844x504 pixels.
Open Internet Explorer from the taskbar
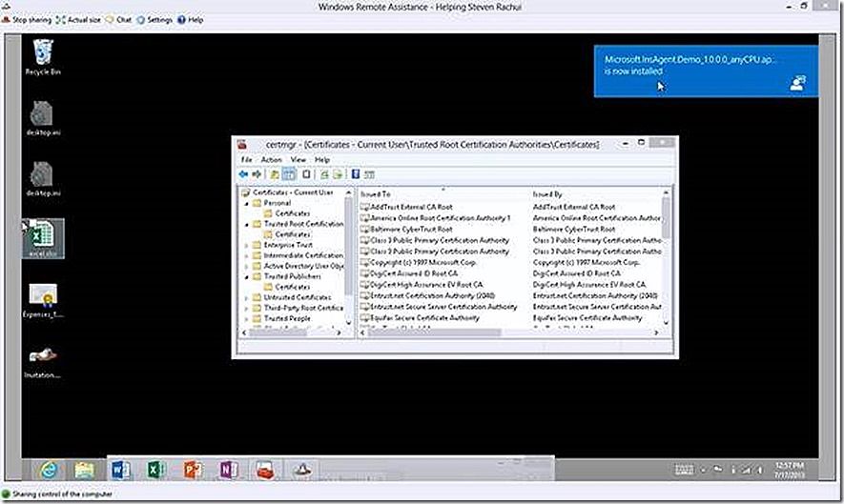(x=49, y=470)
